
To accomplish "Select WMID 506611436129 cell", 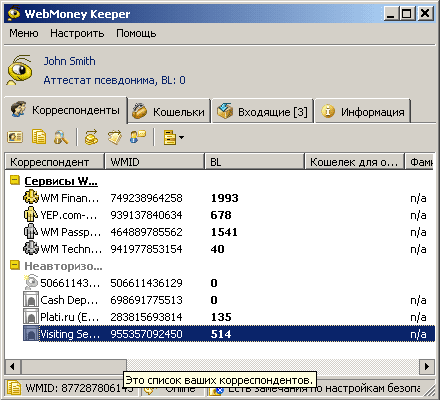I will point(146,283).
